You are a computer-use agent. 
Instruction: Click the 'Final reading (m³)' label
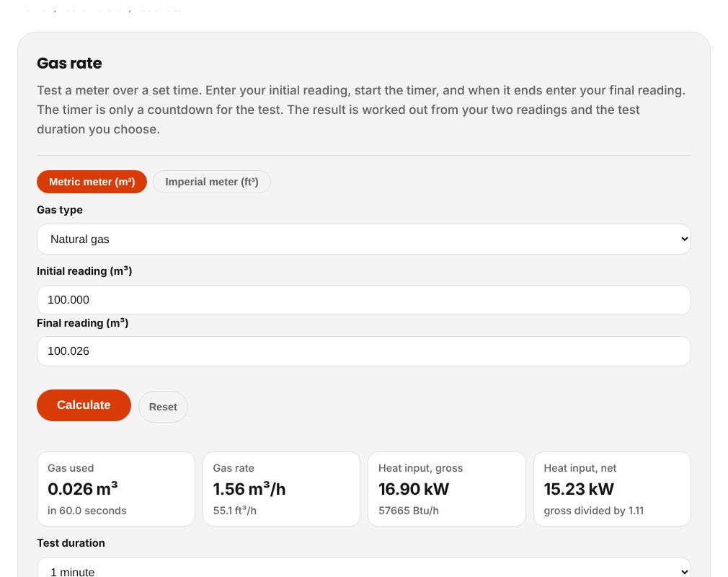83,323
